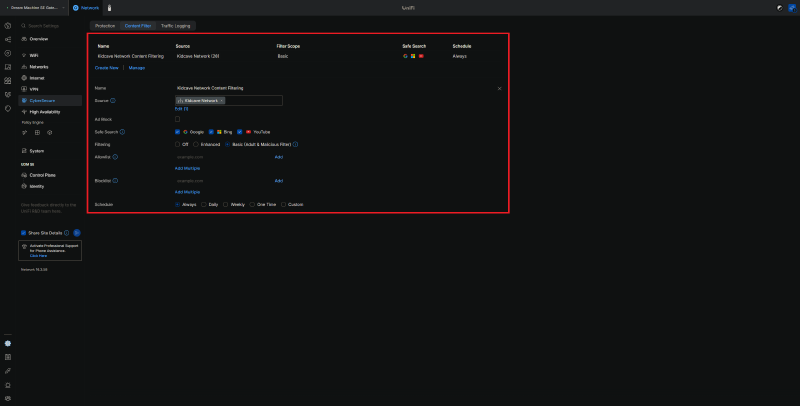Close the content filter edit panel

pyautogui.click(x=499, y=88)
